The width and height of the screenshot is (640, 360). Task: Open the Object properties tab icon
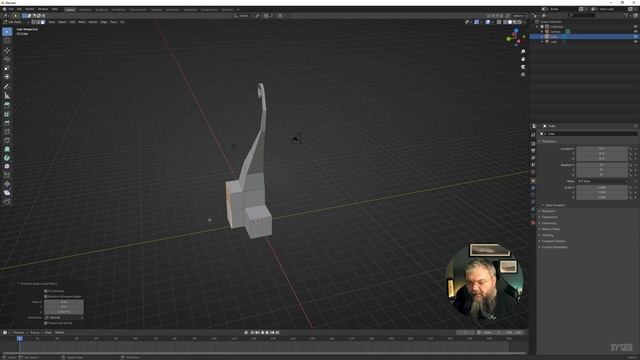point(533,180)
